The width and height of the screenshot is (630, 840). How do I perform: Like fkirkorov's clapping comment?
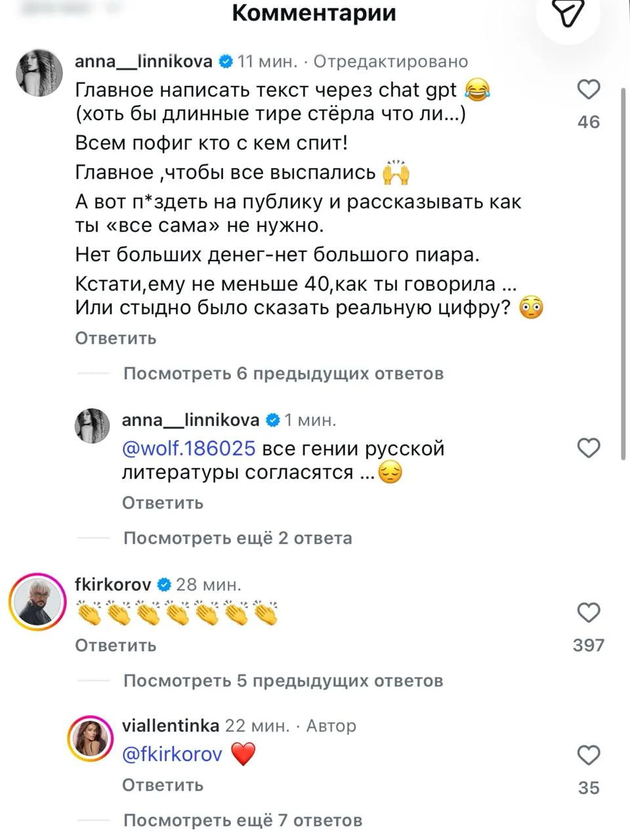(589, 612)
